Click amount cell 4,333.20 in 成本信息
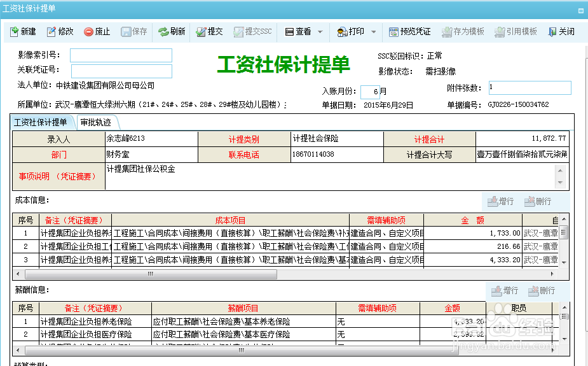Image resolution: width=588 pixels, height=366 pixels. click(x=472, y=260)
